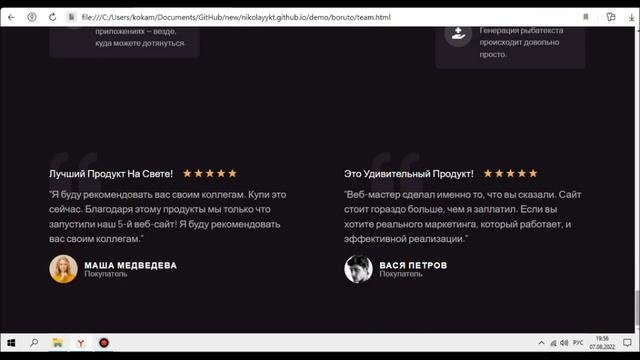Click the file page icon before the URL
Image resolution: width=640 pixels, height=360 pixels.
[x=71, y=17]
